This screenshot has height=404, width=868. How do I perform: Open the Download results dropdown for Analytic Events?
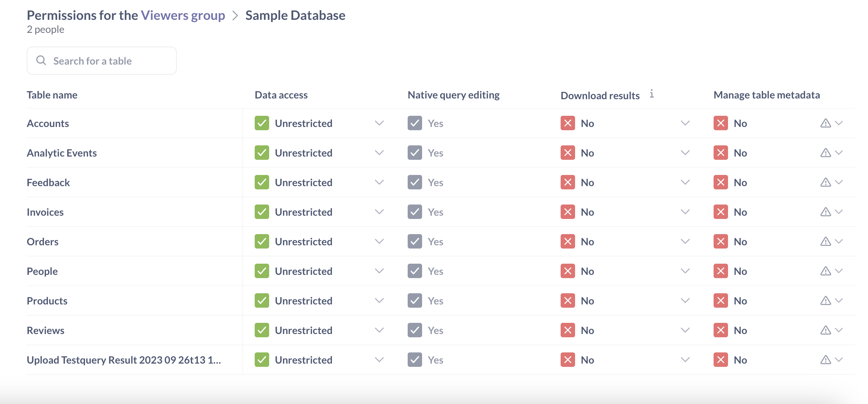coord(684,153)
